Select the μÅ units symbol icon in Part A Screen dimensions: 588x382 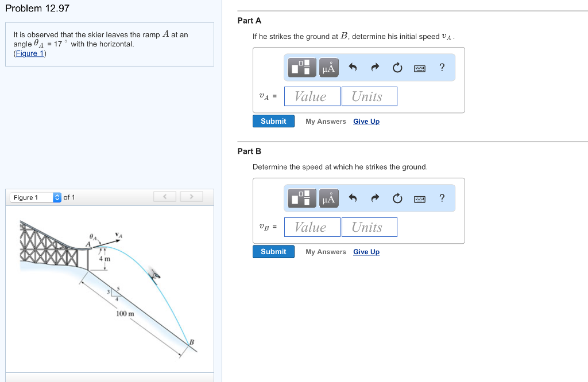click(328, 67)
